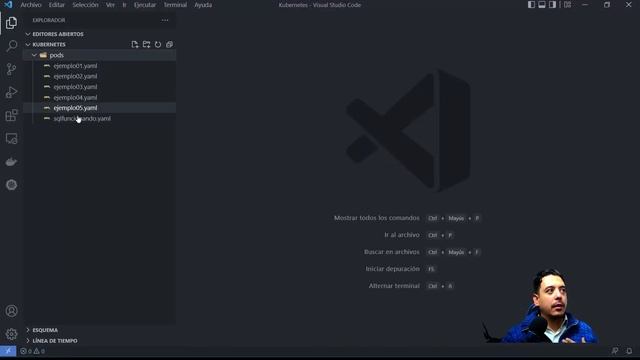Open Source Control view icon
This screenshot has width=640, height=360.
11,69
